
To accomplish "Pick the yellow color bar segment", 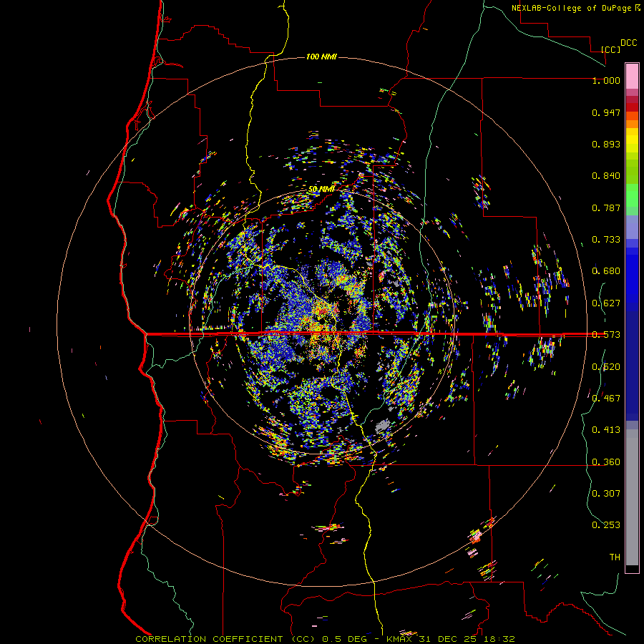I will tap(632, 140).
